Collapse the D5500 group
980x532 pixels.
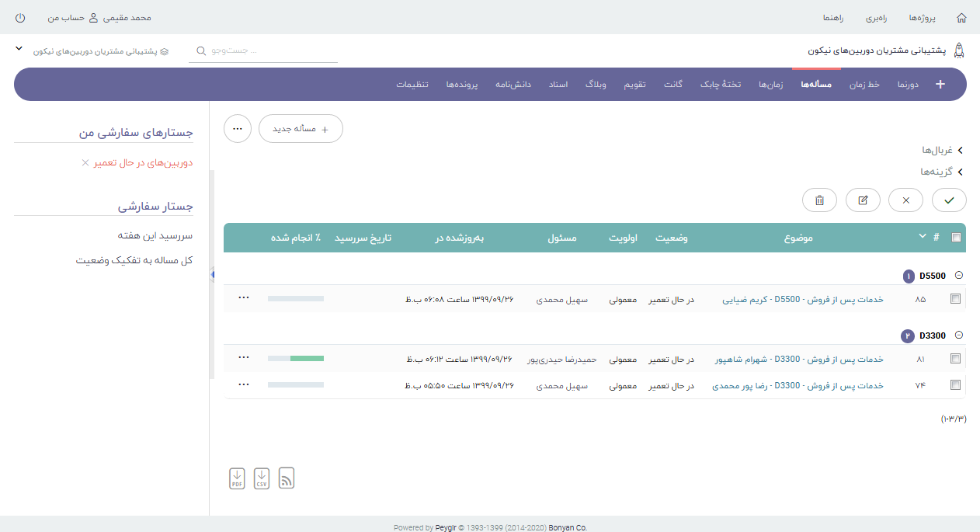click(959, 276)
